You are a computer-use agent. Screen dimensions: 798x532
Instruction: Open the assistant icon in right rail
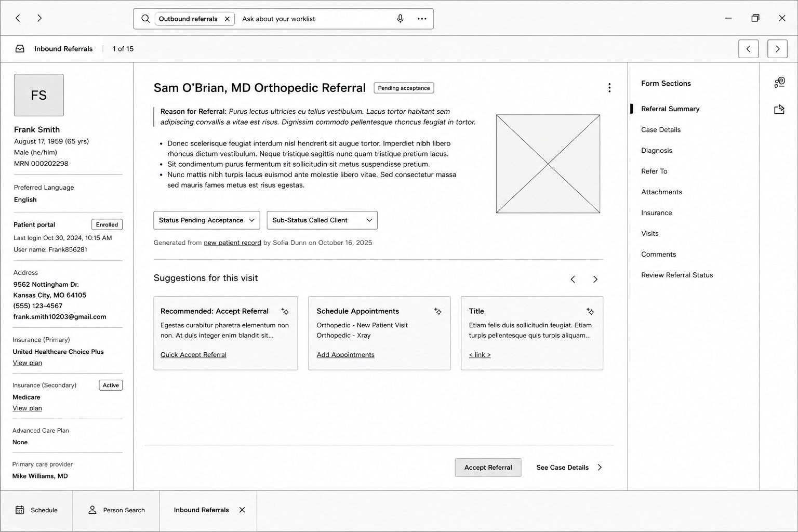[779, 83]
